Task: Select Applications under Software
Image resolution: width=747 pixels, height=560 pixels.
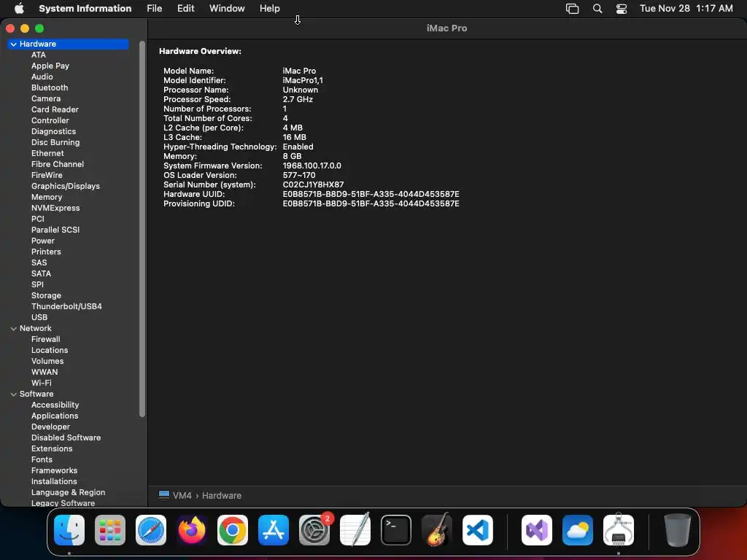Action: pos(55,416)
